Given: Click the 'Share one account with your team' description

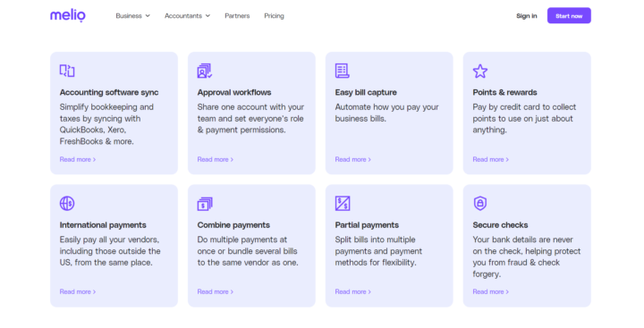Looking at the screenshot, I should 250,118.
